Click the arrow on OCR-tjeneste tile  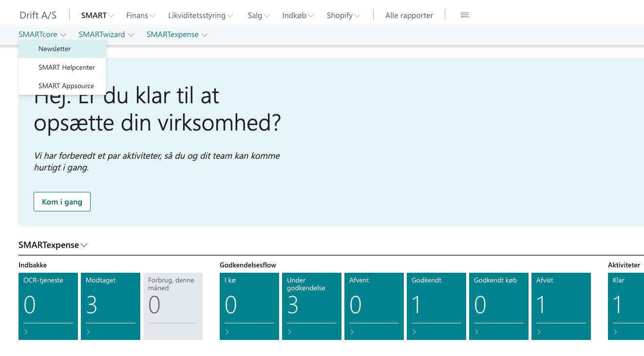coord(26,332)
